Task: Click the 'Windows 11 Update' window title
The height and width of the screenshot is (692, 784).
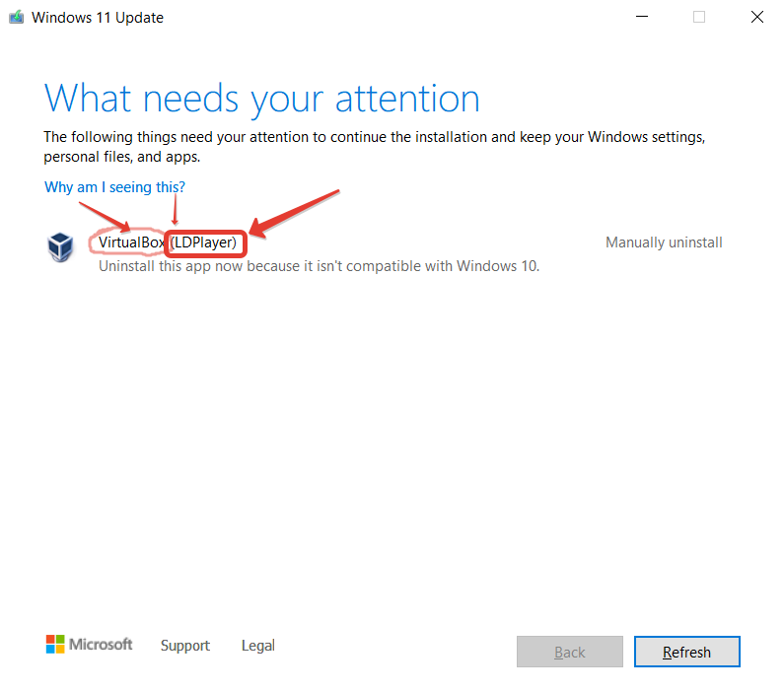Action: click(x=98, y=18)
